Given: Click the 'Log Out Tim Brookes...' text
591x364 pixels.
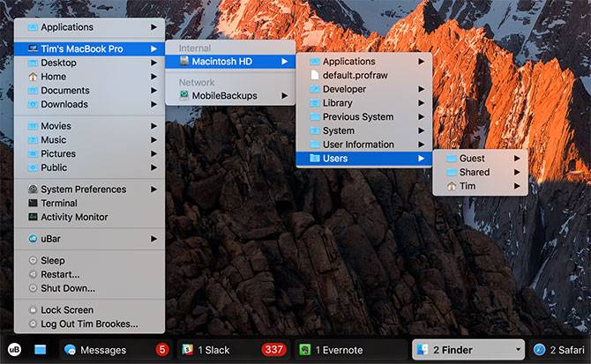Looking at the screenshot, I should click(89, 324).
